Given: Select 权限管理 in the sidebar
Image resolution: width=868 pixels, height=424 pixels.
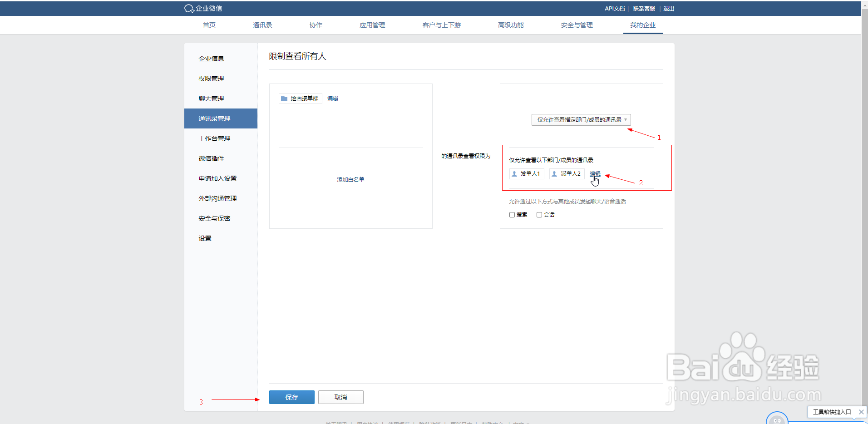Looking at the screenshot, I should [x=211, y=78].
